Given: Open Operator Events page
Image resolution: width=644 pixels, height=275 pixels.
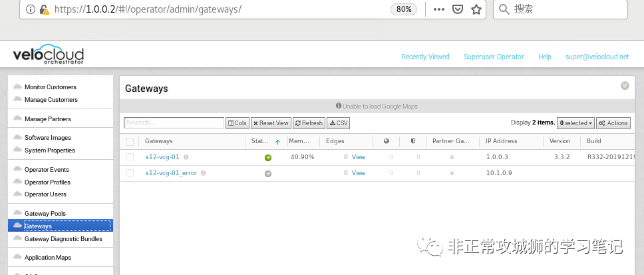Looking at the screenshot, I should pos(47,169).
